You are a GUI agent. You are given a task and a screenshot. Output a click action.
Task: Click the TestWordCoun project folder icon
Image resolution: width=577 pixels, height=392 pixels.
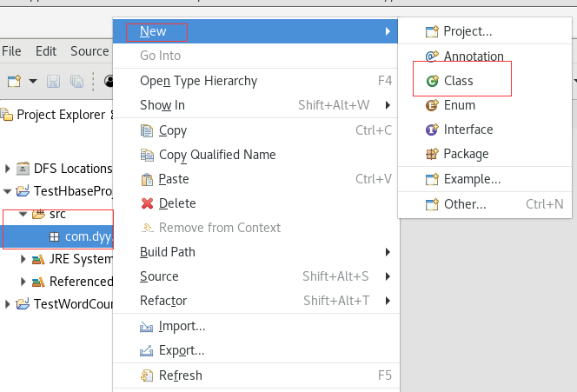(23, 304)
